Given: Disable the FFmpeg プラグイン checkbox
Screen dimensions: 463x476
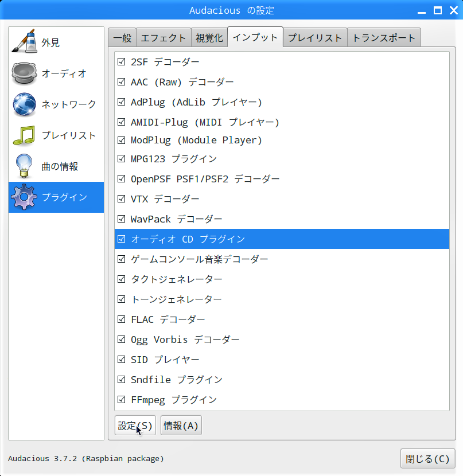Looking at the screenshot, I should (x=122, y=400).
